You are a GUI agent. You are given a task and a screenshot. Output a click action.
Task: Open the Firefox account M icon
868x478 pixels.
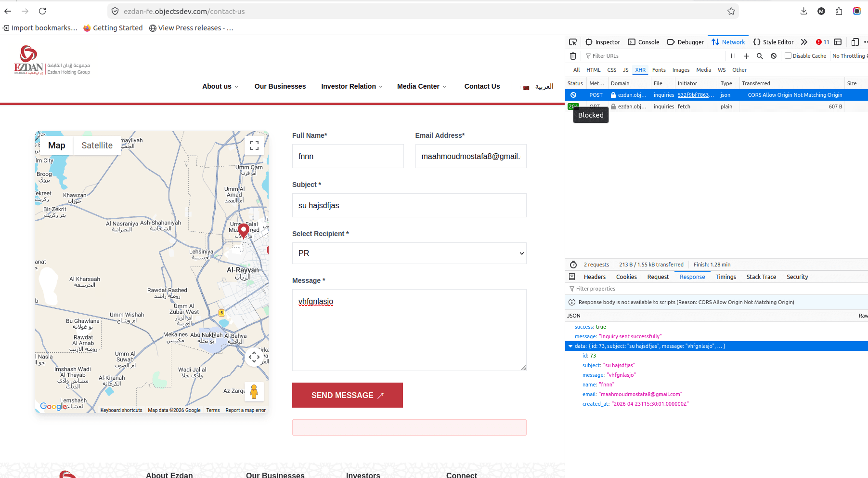(x=821, y=11)
